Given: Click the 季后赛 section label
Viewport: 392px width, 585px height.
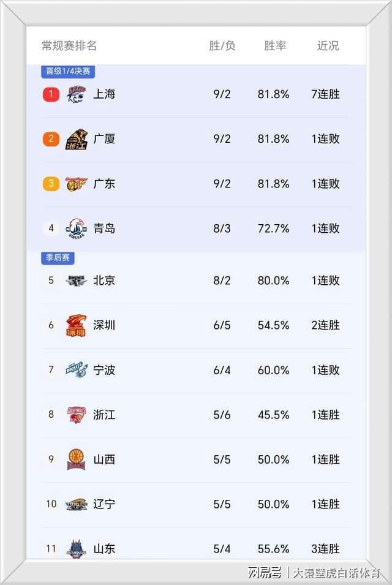Looking at the screenshot, I should 58,258.
